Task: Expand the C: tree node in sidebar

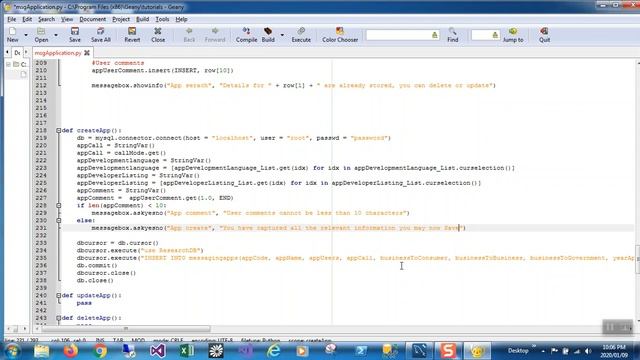Action: (x=8, y=64)
